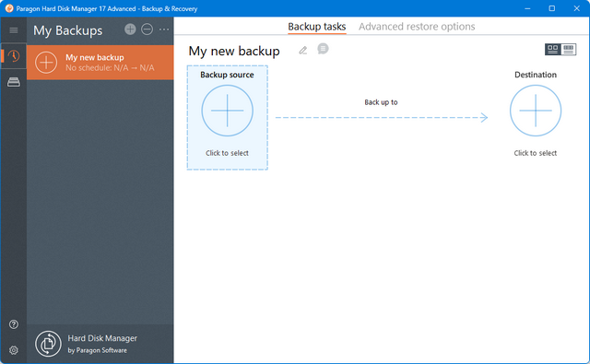
Task: Click the Paragon app icon in title bar
Action: point(9,8)
